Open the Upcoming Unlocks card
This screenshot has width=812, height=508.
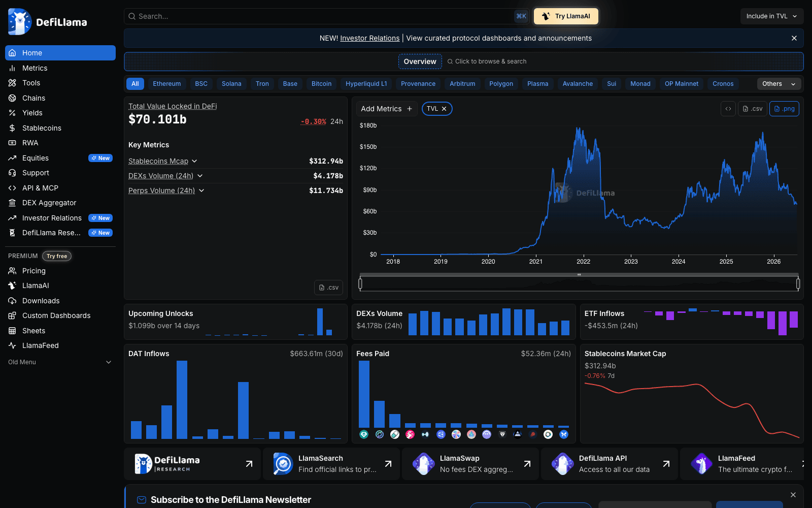tap(235, 322)
